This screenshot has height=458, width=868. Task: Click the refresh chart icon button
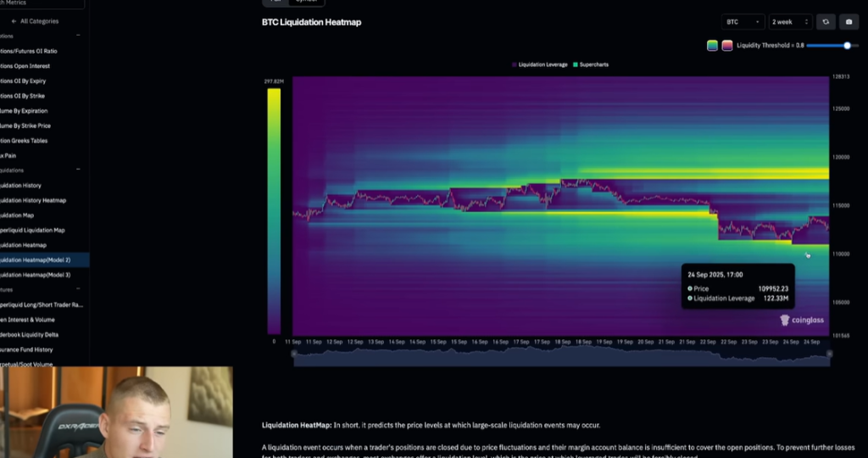tap(826, 22)
